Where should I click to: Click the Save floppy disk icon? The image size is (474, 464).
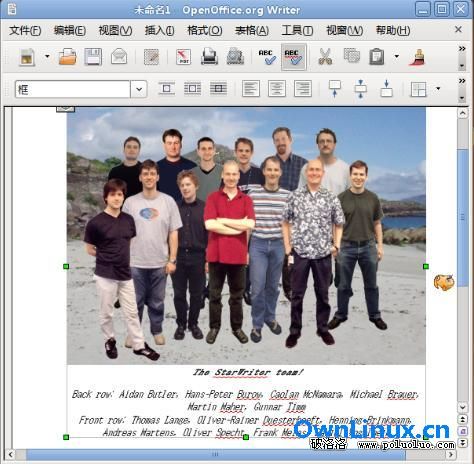[x=93, y=57]
